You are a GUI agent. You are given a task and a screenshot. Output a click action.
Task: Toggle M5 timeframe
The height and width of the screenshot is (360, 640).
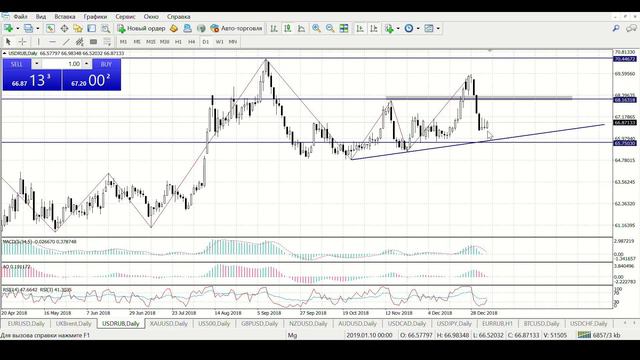[x=137, y=42]
